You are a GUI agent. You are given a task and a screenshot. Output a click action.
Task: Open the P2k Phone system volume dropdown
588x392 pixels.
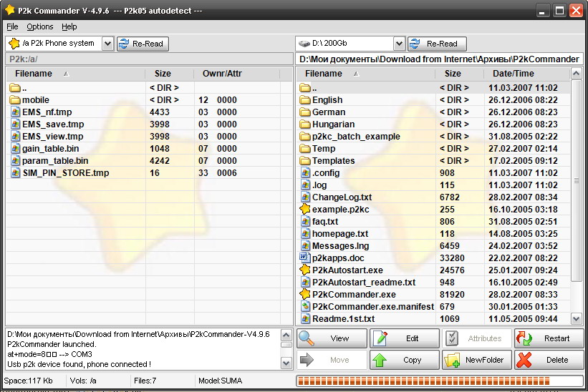(107, 44)
